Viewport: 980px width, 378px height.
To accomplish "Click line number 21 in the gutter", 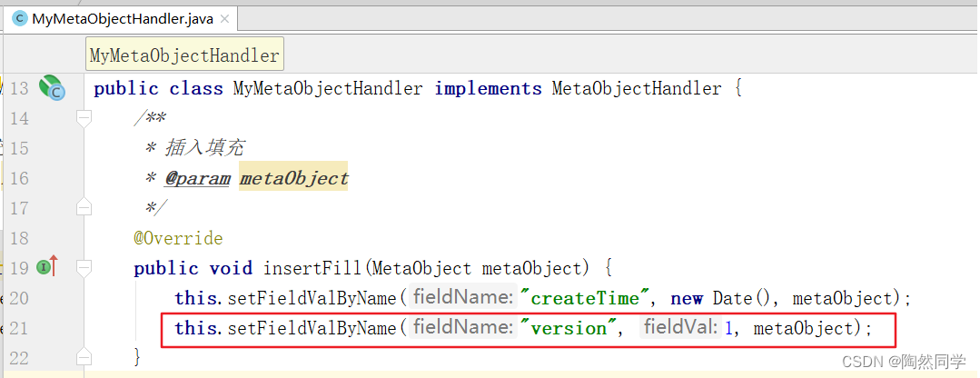I will [x=19, y=328].
